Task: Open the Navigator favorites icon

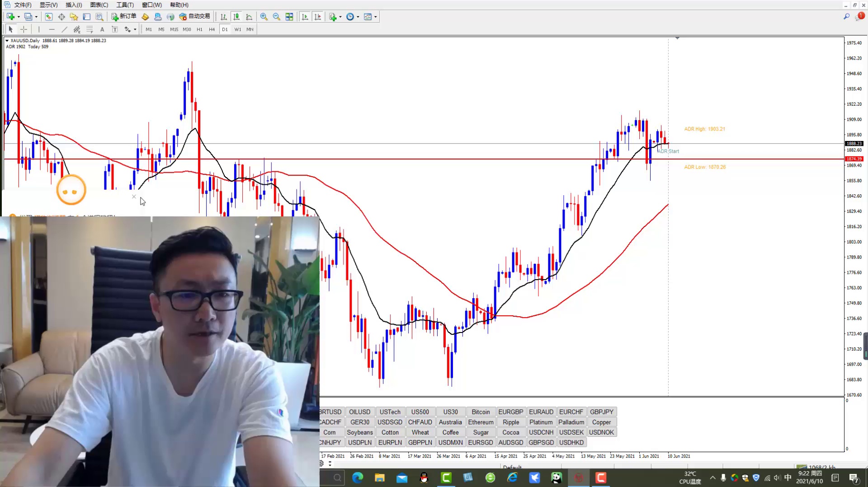Action: (74, 17)
